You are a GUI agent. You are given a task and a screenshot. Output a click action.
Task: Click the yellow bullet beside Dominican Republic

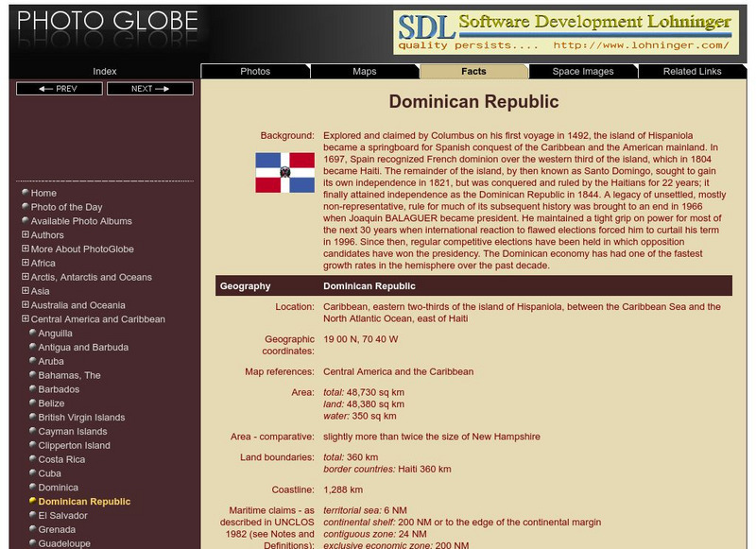[33, 502]
